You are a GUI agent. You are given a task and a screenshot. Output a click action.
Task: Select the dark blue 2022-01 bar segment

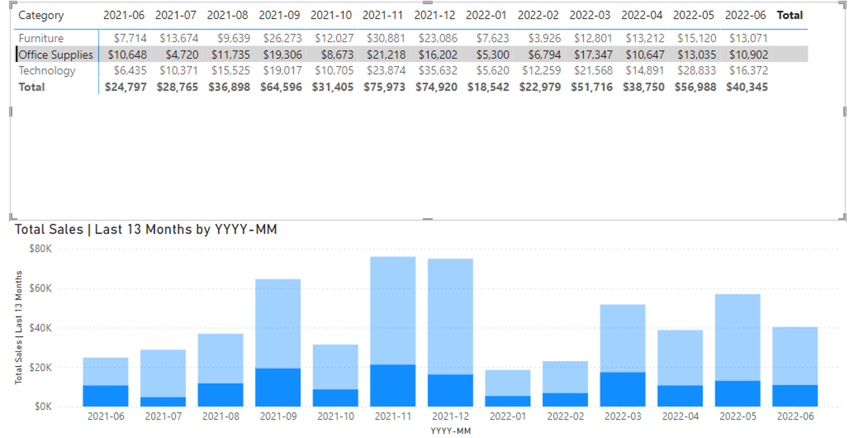[507, 401]
